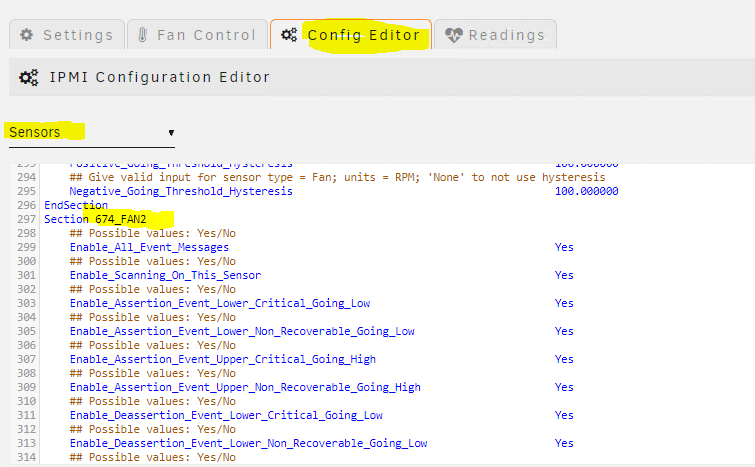Click the Sensors dropdown arrow
The height and width of the screenshot is (467, 755).
pos(171,133)
